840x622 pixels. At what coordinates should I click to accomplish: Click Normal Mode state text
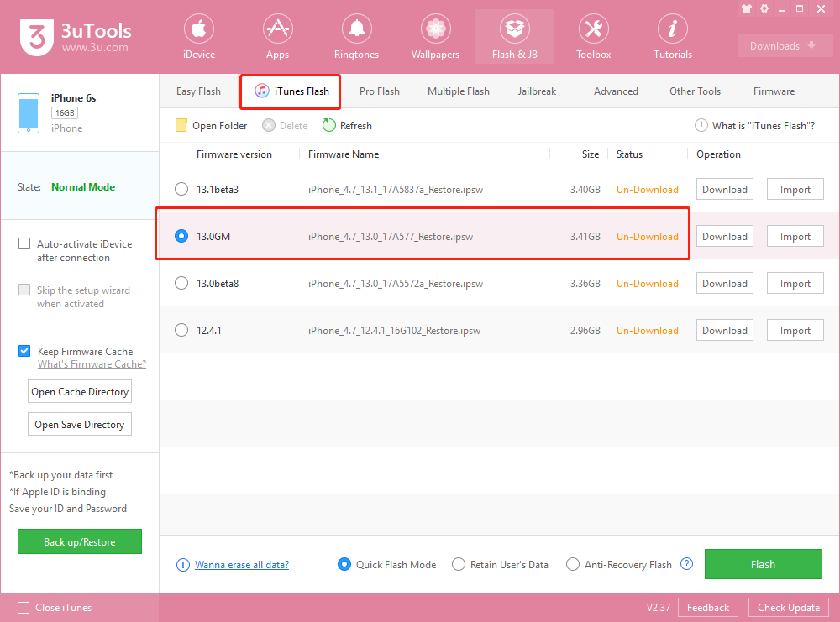pos(83,187)
